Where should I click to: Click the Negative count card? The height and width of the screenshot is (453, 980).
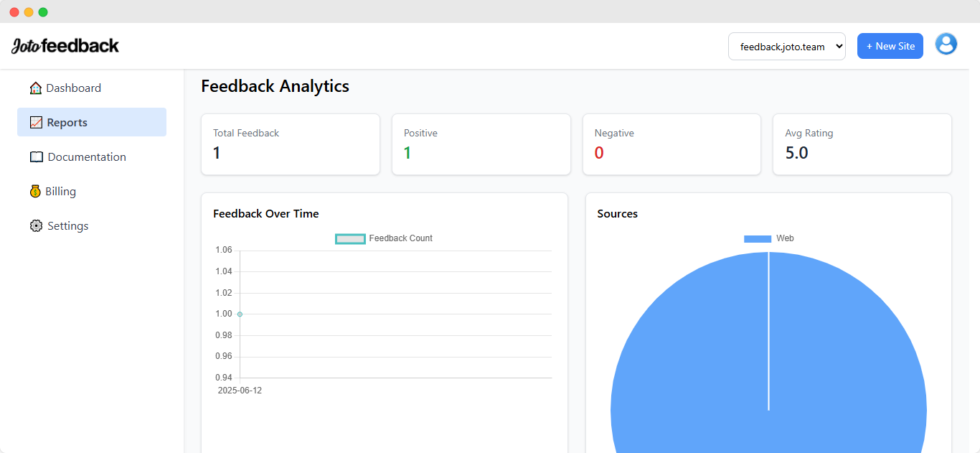click(672, 144)
